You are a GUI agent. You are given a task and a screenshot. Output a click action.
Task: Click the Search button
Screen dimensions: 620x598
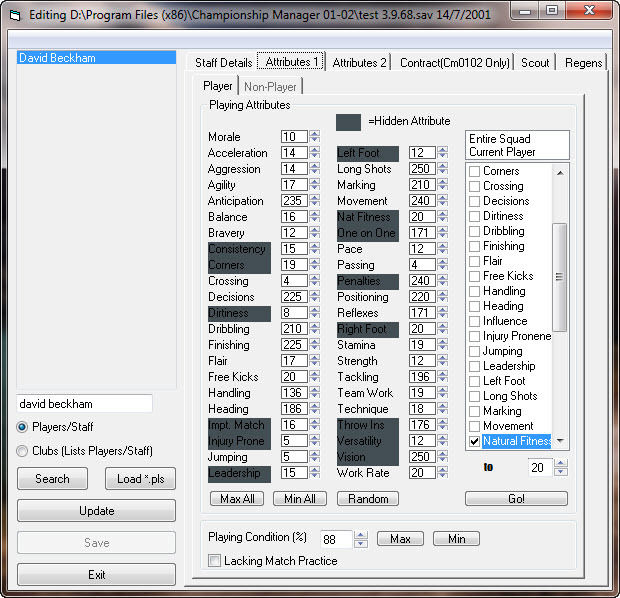click(52, 479)
